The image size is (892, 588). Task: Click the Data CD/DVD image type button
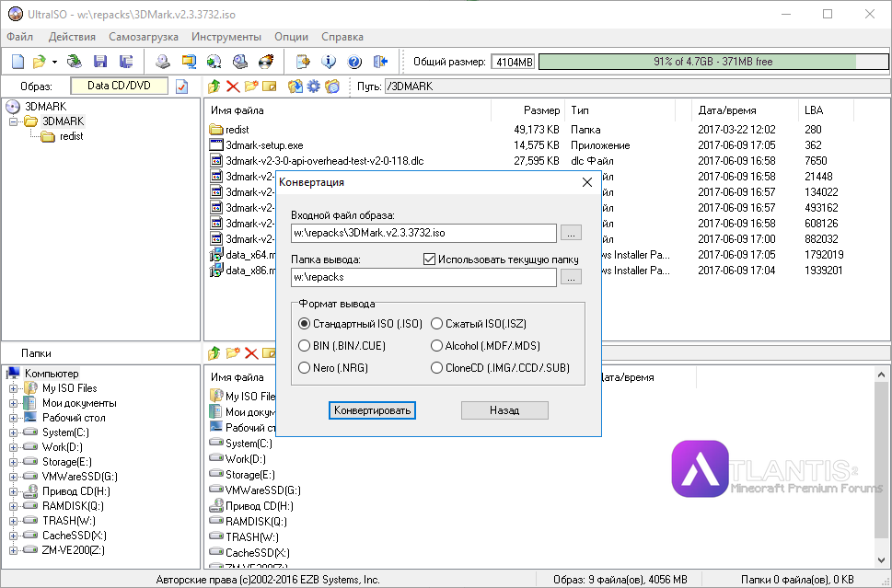coord(120,86)
